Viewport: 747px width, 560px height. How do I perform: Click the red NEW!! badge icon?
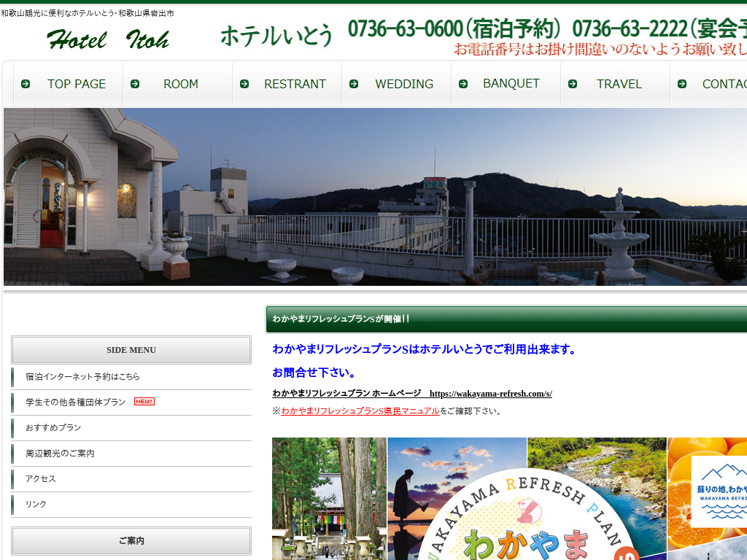(144, 402)
